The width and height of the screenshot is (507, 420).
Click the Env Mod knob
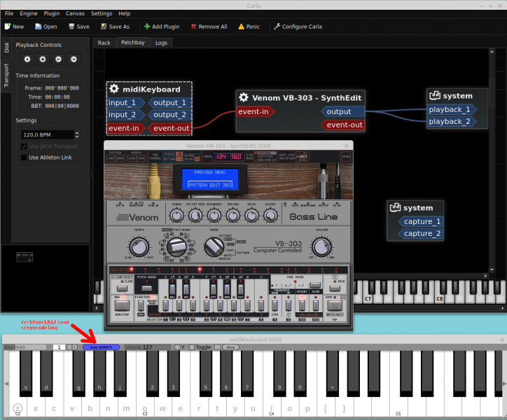coord(232,216)
